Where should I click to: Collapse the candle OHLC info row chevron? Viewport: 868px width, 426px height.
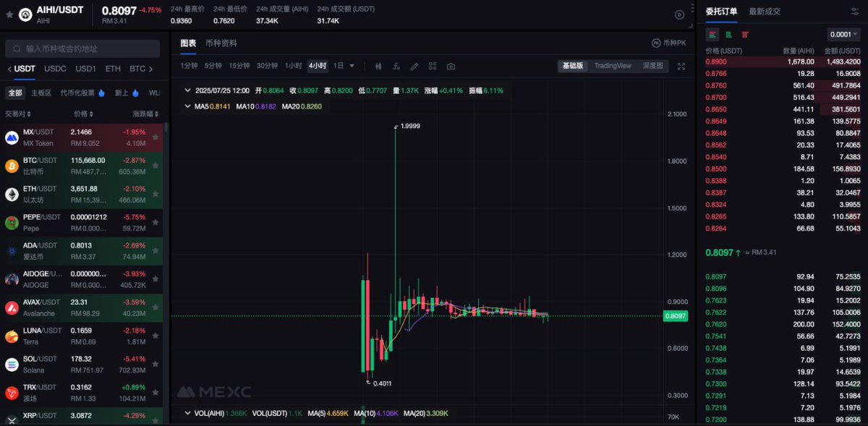(x=187, y=90)
